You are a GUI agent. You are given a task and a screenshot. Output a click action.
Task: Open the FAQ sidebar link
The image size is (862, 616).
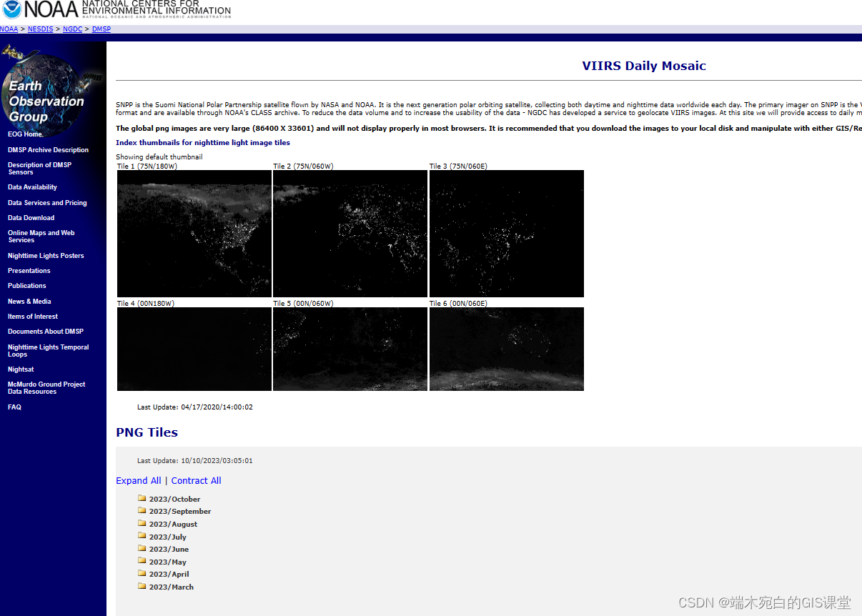(x=14, y=407)
